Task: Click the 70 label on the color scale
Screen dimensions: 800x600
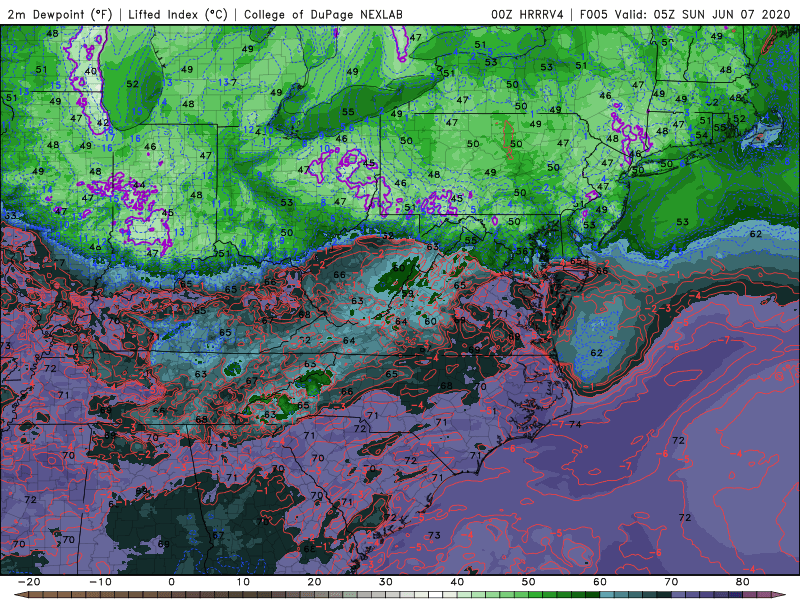Action: (671, 582)
